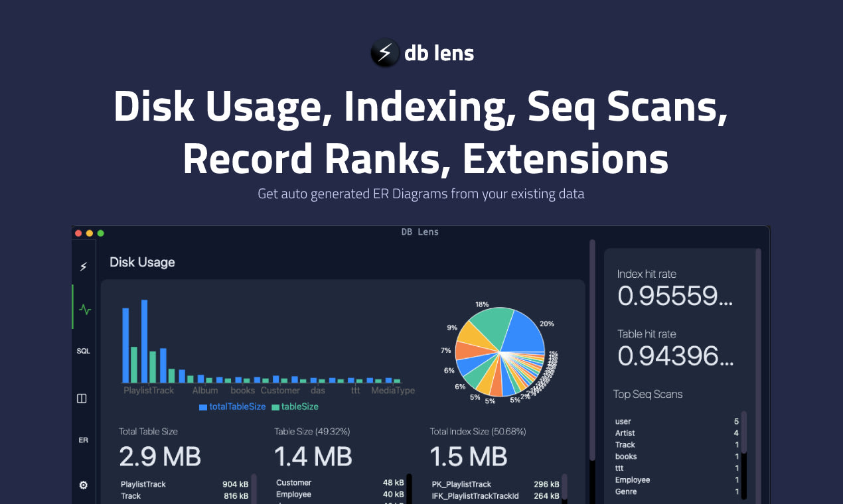Click the 18% green pie slice
The image size is (843, 504).
coord(493,326)
